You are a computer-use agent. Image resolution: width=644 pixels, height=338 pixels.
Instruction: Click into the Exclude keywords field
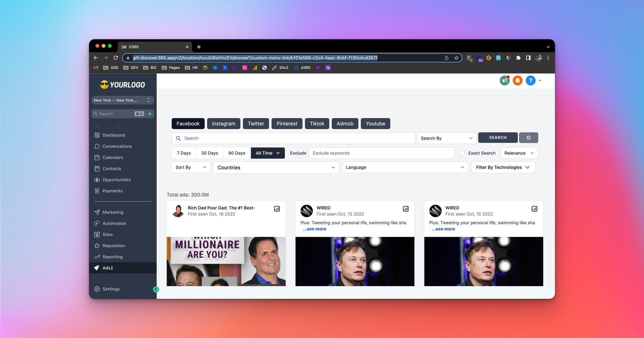[x=381, y=153]
